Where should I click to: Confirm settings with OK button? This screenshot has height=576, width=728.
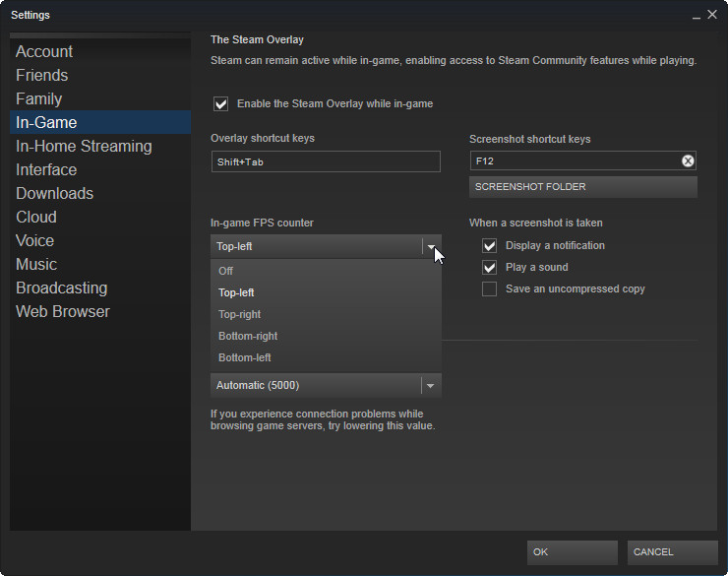572,552
